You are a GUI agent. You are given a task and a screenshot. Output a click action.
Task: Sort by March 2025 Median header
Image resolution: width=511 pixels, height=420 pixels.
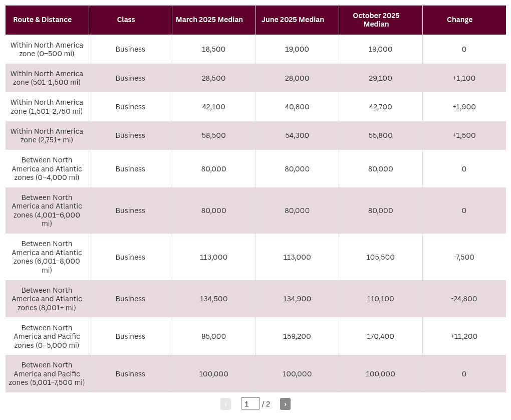pyautogui.click(x=214, y=20)
